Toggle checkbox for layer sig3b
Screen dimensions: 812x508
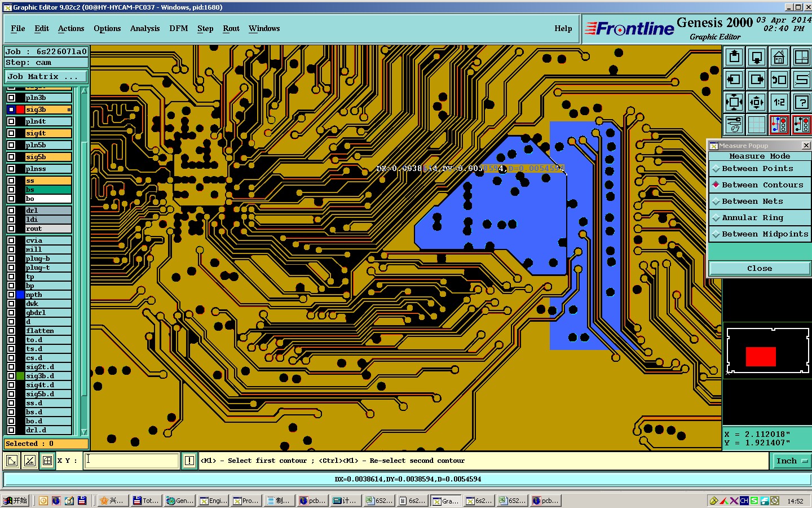[x=11, y=110]
